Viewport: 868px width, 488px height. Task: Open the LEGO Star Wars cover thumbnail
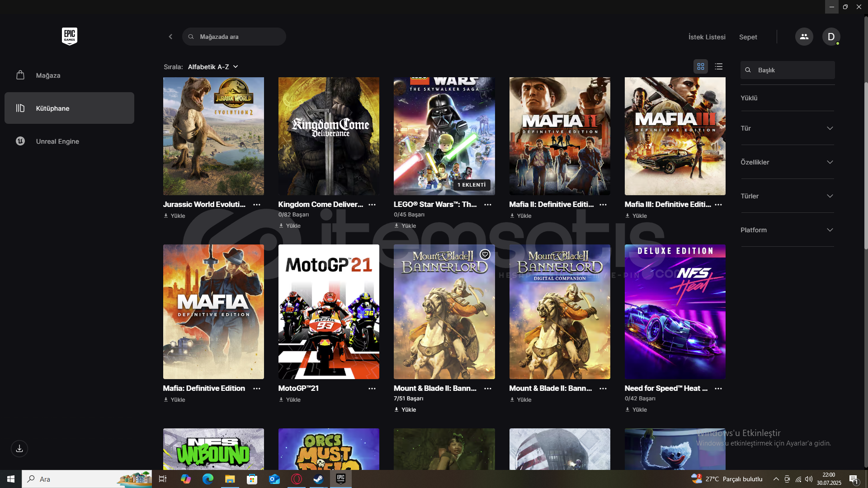(x=444, y=136)
